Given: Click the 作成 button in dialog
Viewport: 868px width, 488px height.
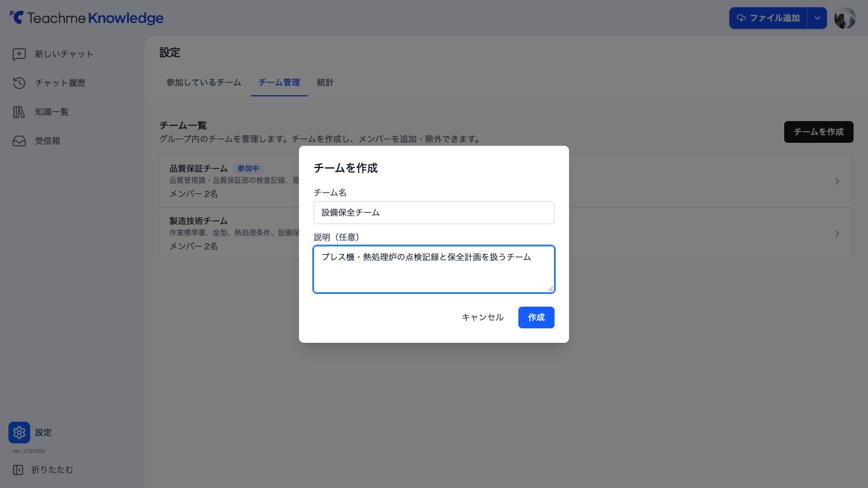Looking at the screenshot, I should (536, 318).
